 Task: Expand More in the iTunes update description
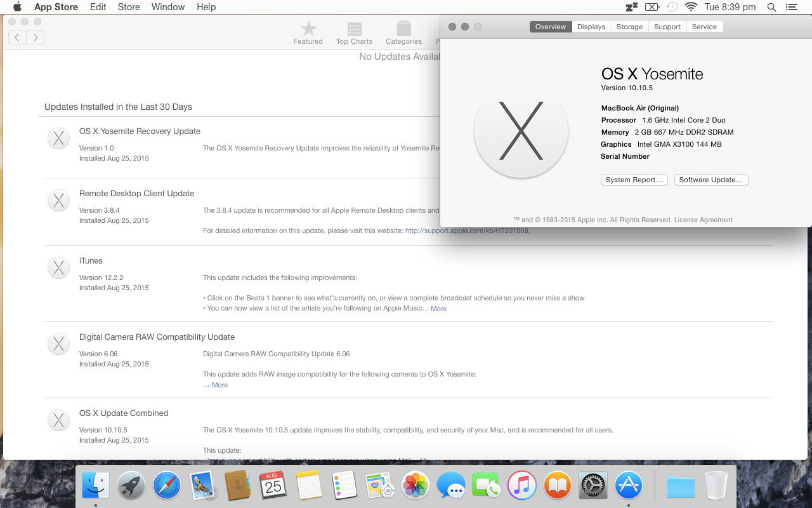(x=438, y=309)
